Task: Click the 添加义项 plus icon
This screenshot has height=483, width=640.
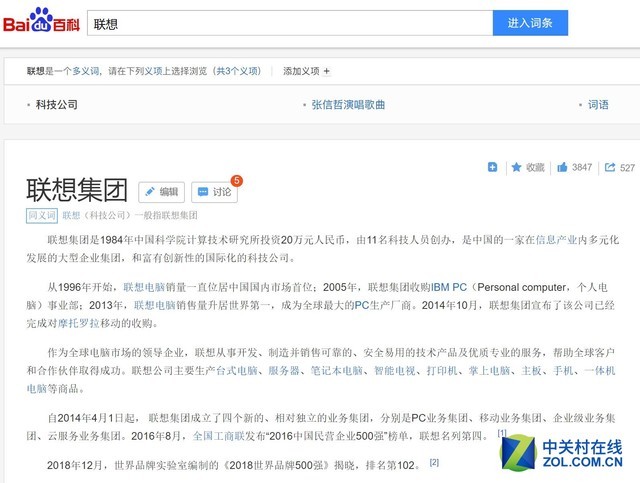Action: (x=326, y=71)
